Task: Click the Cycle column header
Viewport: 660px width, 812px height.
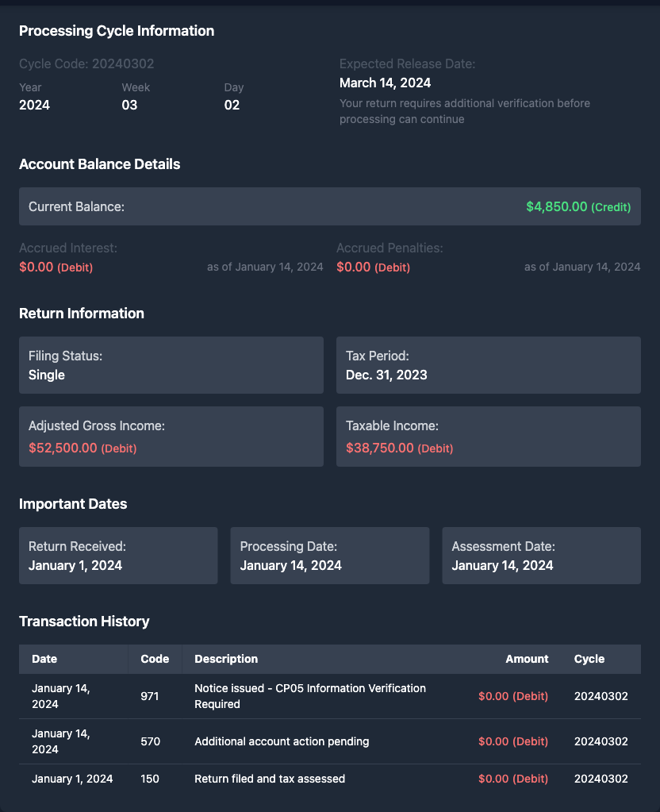Action: point(589,659)
